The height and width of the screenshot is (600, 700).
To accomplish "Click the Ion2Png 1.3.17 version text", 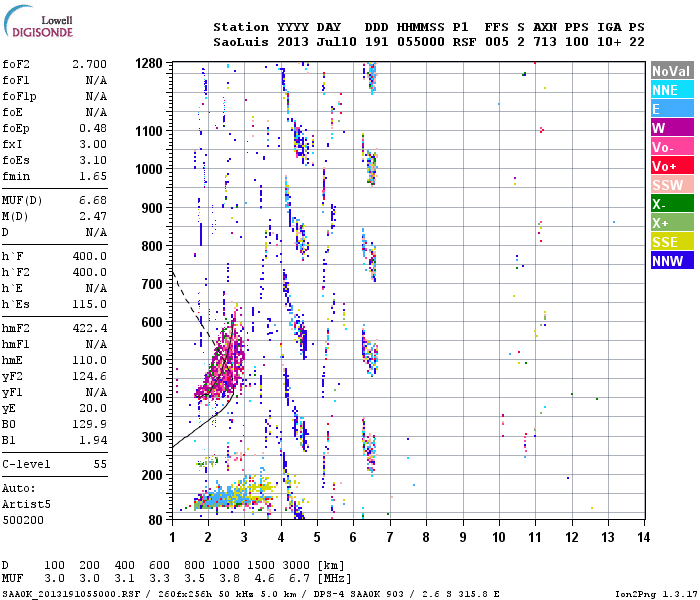I will 656,594.
